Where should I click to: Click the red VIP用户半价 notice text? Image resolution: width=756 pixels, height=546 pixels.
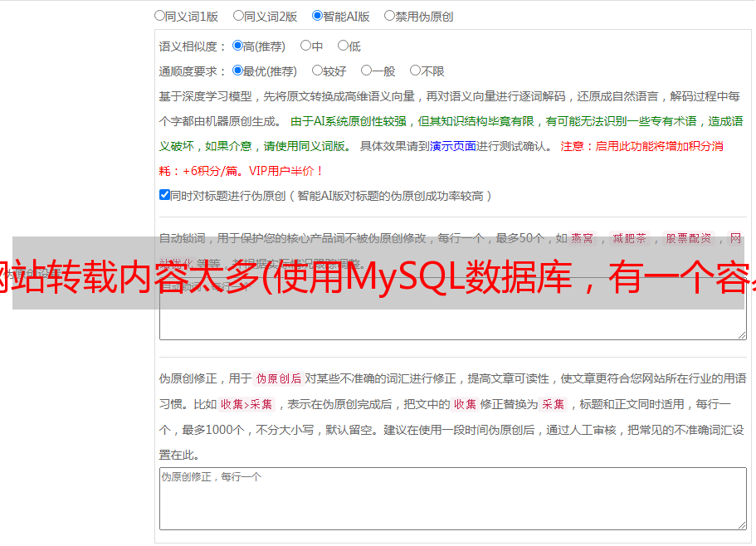pyautogui.click(x=285, y=171)
